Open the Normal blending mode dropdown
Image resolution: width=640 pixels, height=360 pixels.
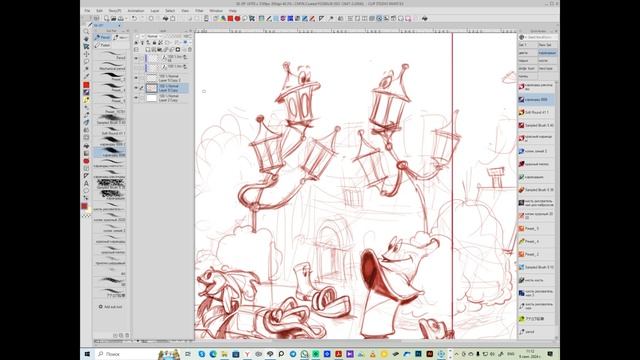point(154,36)
